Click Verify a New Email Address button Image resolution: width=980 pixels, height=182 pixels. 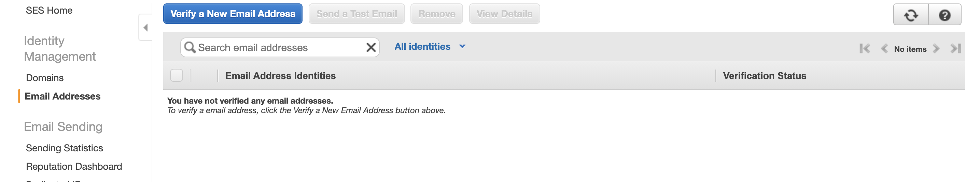pos(233,14)
